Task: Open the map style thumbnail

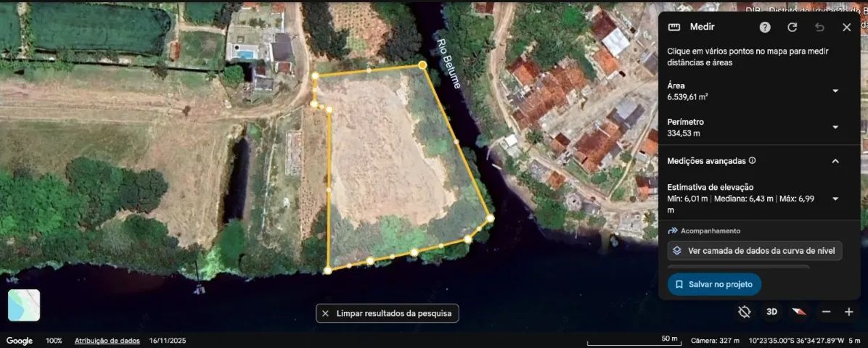Action: tap(24, 304)
